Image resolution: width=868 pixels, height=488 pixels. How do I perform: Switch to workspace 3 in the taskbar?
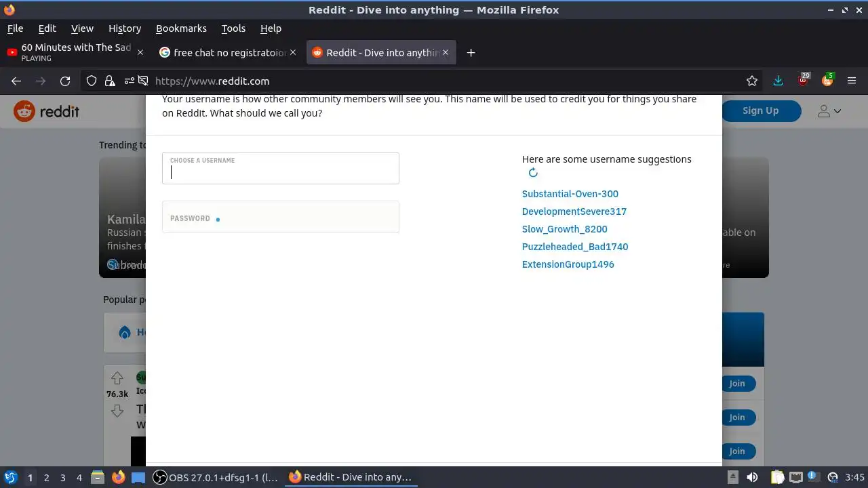[x=62, y=477]
